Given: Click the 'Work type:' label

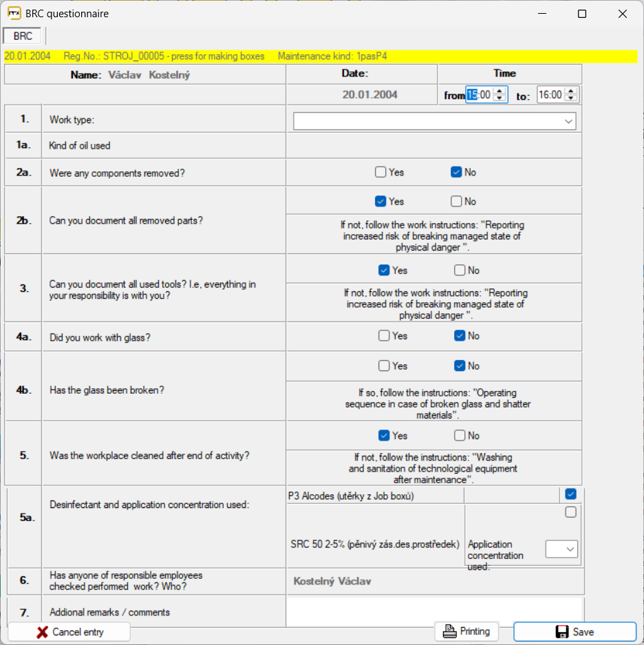Looking at the screenshot, I should 72,120.
